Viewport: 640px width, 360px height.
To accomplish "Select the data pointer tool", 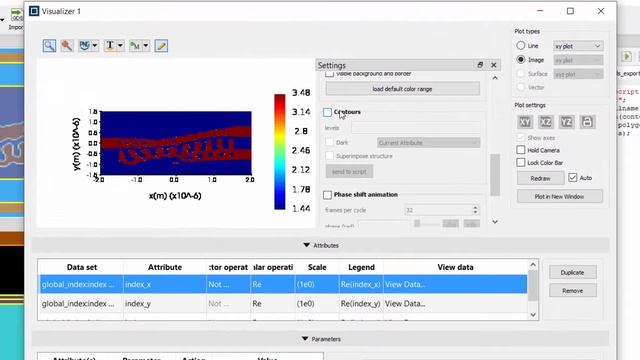I will tap(67, 46).
